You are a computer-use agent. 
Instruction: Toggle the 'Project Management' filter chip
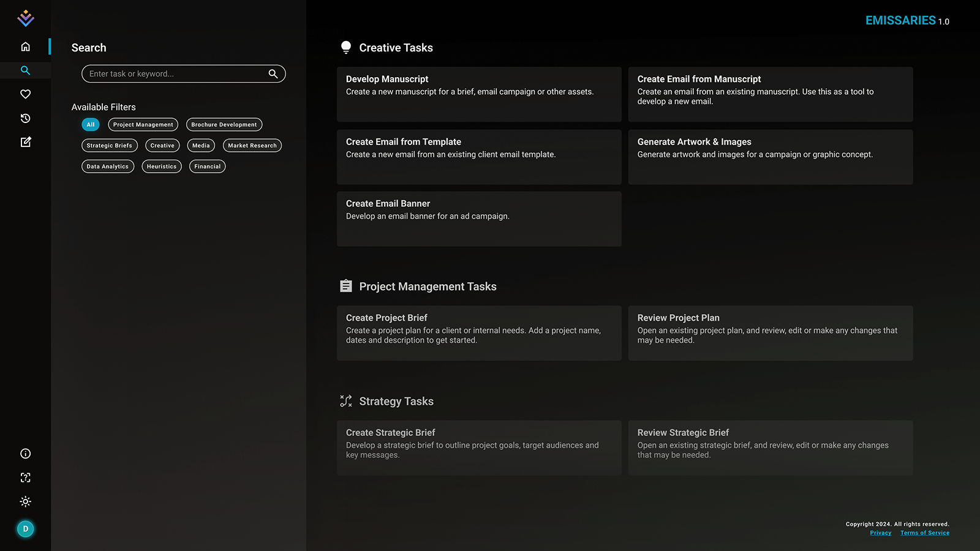coord(143,125)
